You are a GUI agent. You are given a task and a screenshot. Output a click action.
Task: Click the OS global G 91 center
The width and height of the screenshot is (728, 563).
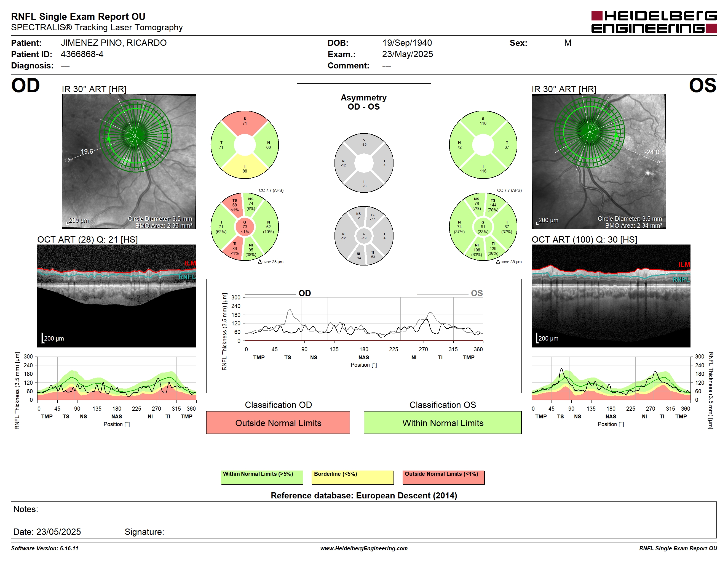click(x=483, y=227)
